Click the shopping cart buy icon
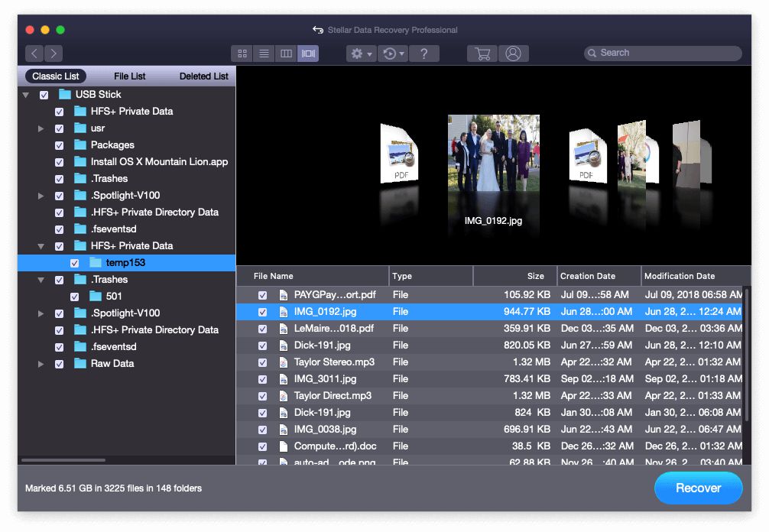 pyautogui.click(x=482, y=54)
